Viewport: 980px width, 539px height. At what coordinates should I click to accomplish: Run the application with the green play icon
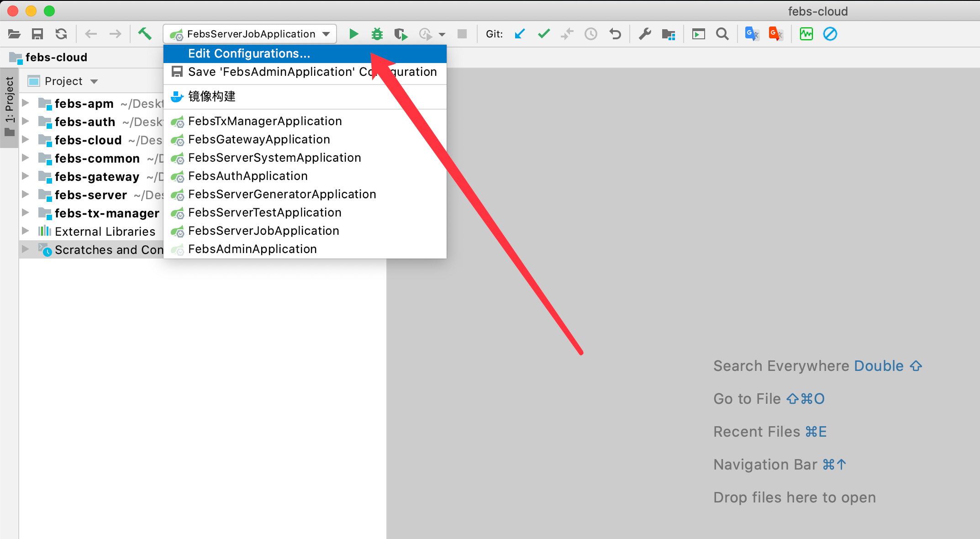(353, 34)
